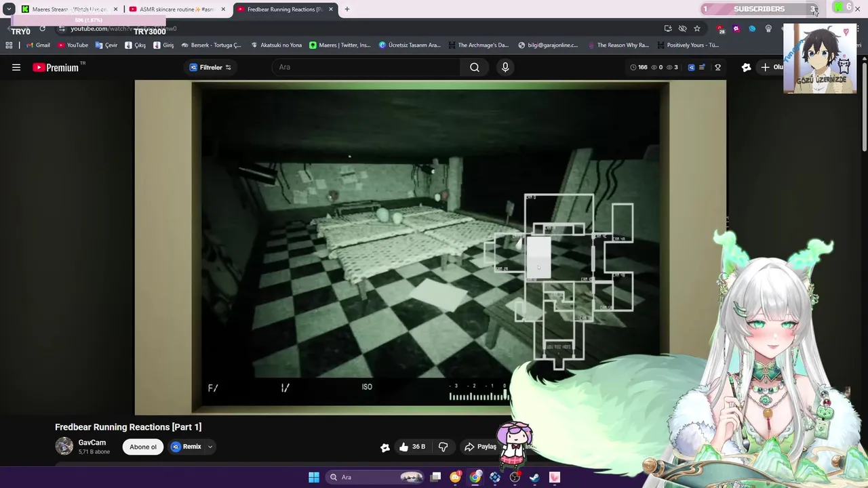Expand the Remix dropdown arrow
Image resolution: width=868 pixels, height=488 pixels.
click(210, 447)
